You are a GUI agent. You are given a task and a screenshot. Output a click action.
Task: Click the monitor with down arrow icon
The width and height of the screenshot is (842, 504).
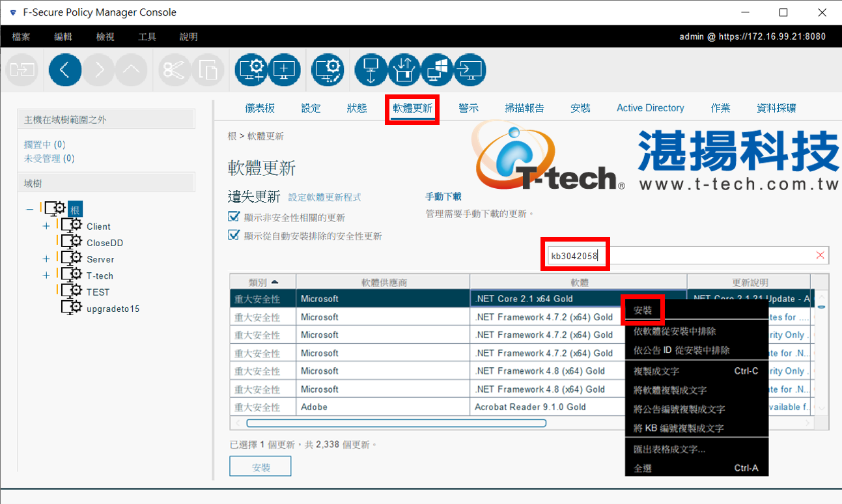pyautogui.click(x=371, y=70)
